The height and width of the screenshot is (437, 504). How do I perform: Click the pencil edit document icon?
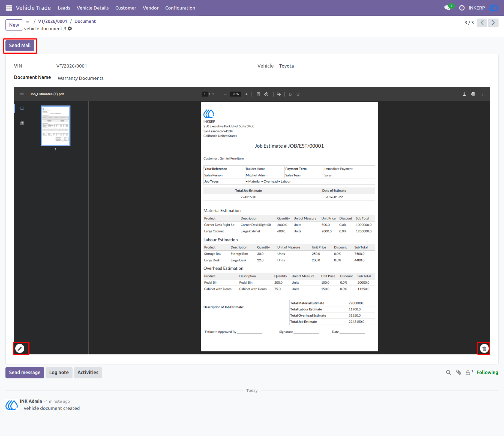(20, 348)
